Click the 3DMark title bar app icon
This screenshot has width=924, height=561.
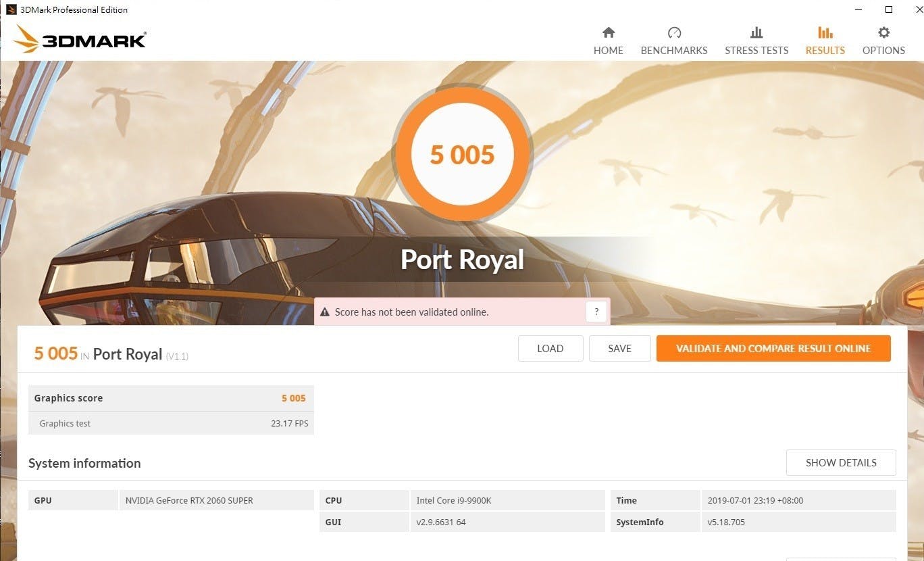(11, 9)
